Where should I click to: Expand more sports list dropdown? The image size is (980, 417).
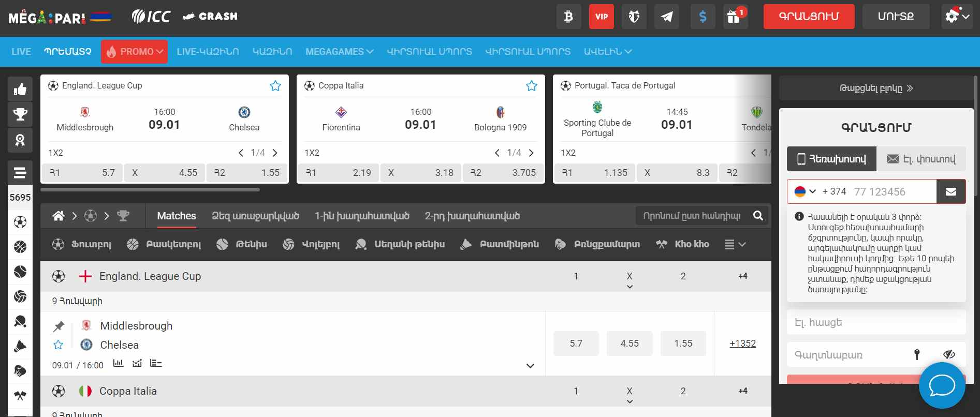point(735,244)
